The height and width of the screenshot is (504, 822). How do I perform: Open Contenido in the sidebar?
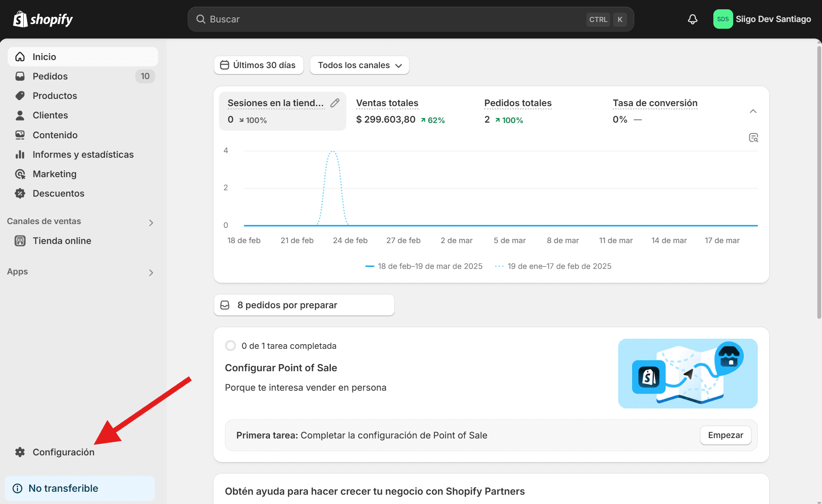click(x=83, y=135)
